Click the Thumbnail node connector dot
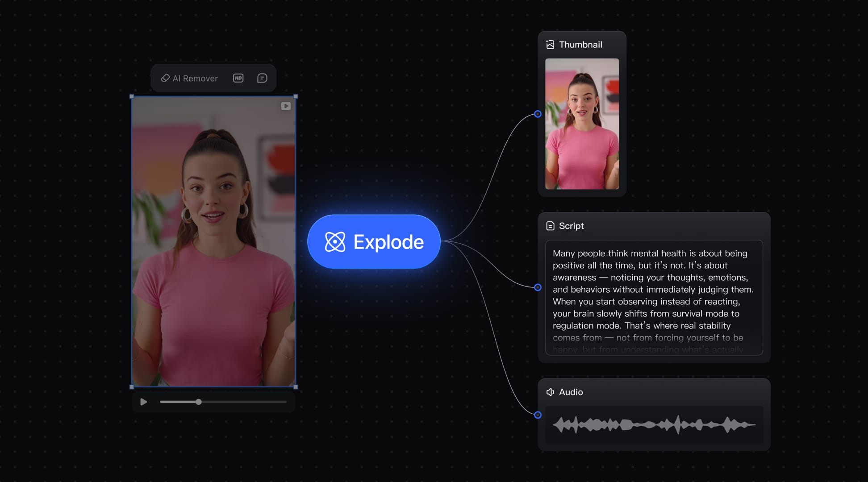868x482 pixels. point(538,114)
